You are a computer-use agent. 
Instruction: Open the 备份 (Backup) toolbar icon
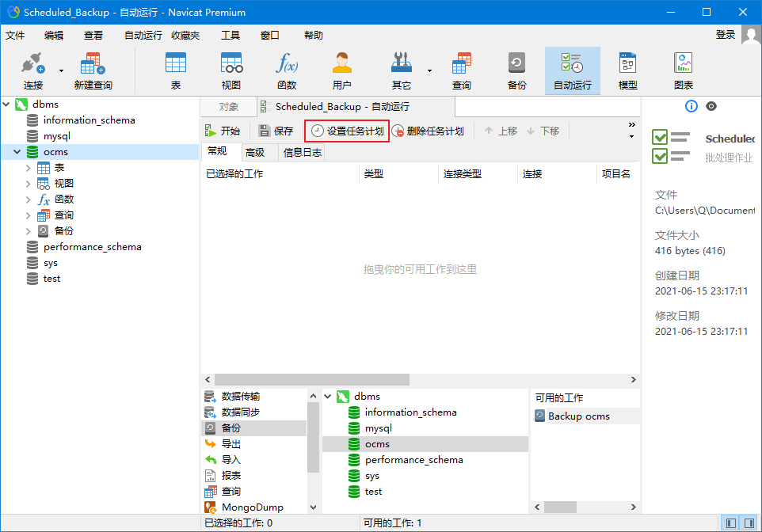(516, 70)
